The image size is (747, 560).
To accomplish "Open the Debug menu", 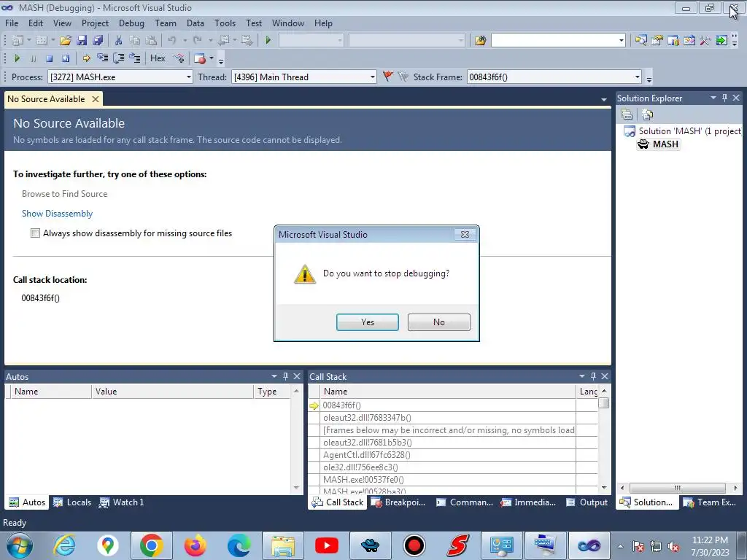I will point(131,23).
